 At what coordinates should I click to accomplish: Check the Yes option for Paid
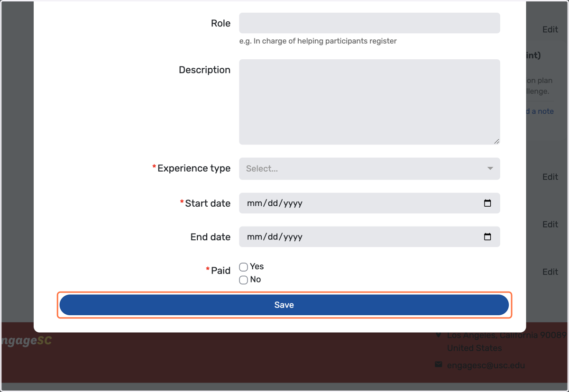pyautogui.click(x=243, y=267)
